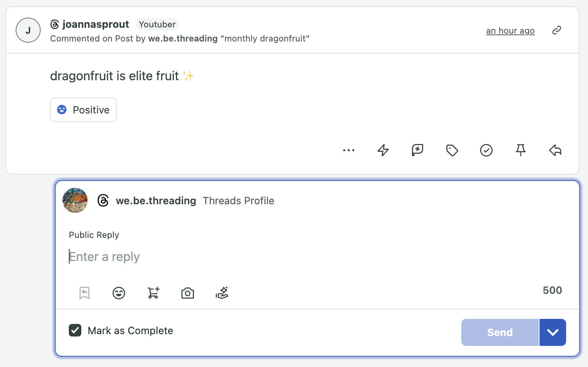The image size is (588, 367).
Task: Open saved replies bookmark icon
Action: [x=84, y=293]
